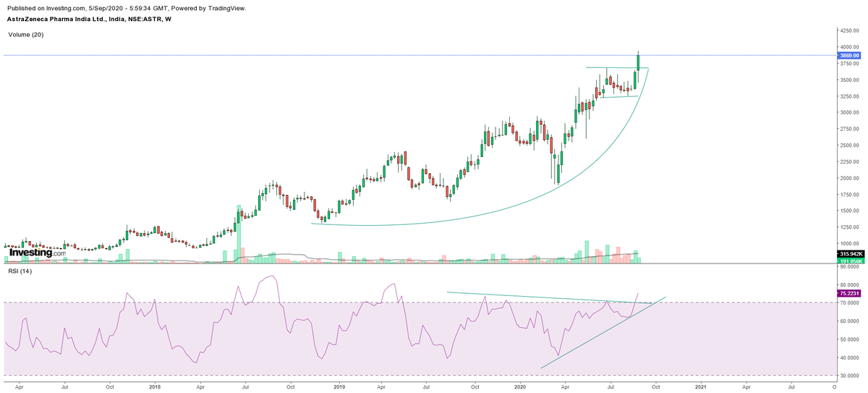The width and height of the screenshot is (868, 393).
Task: Select the black 315.942K volume label
Action: pos(849,254)
